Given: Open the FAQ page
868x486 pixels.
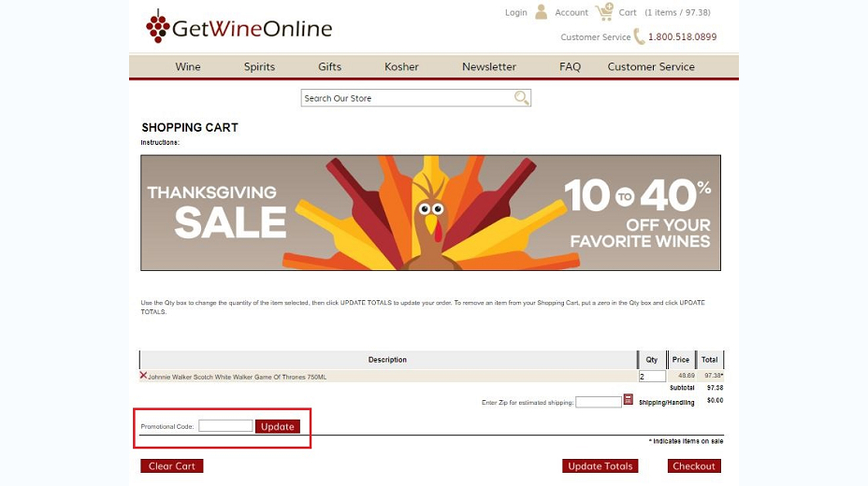Looking at the screenshot, I should tap(570, 66).
